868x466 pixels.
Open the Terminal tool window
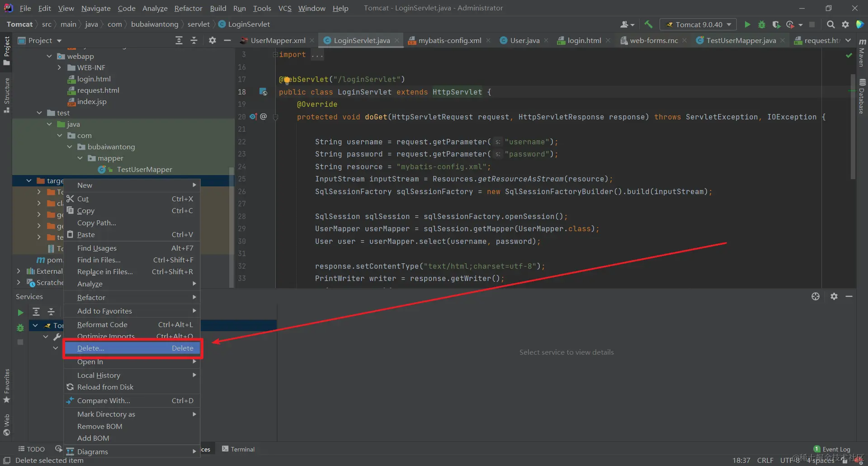[238, 449]
